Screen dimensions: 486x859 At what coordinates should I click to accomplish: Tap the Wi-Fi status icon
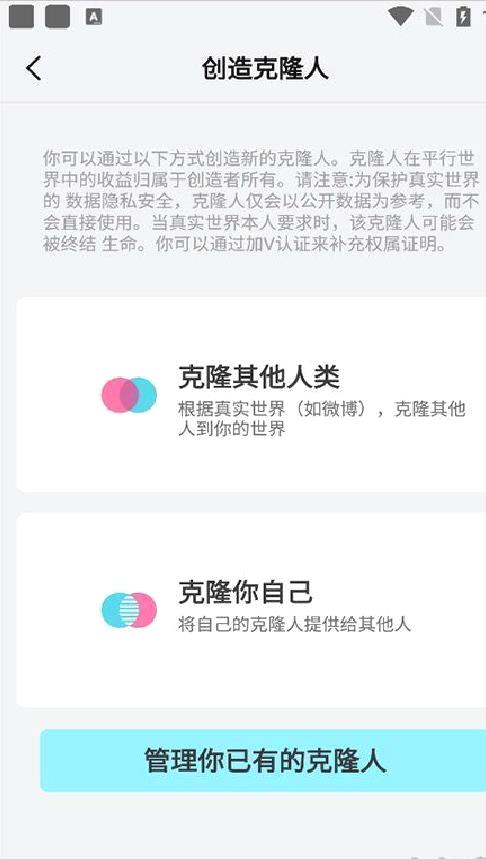coord(400,16)
